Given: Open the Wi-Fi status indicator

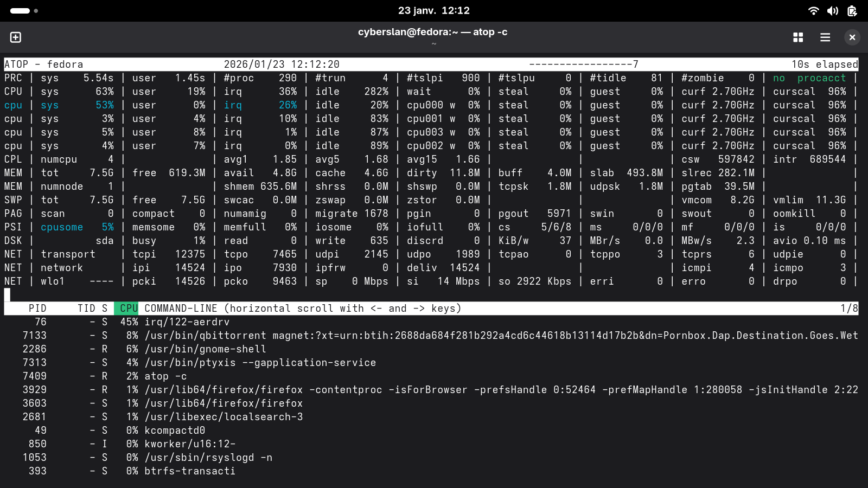Looking at the screenshot, I should 813,11.
